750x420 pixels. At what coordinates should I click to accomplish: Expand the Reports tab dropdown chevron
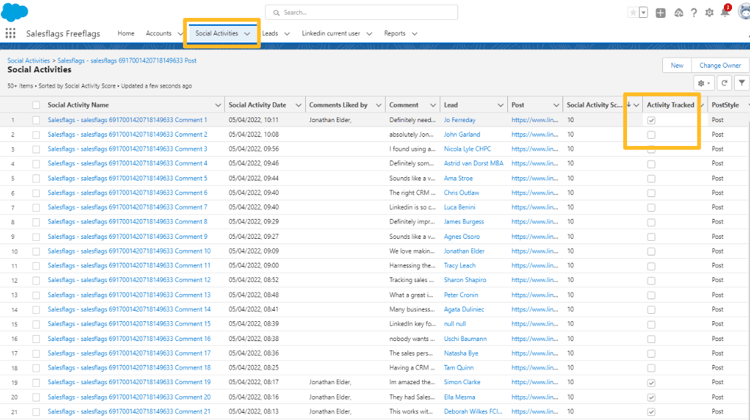tap(414, 33)
